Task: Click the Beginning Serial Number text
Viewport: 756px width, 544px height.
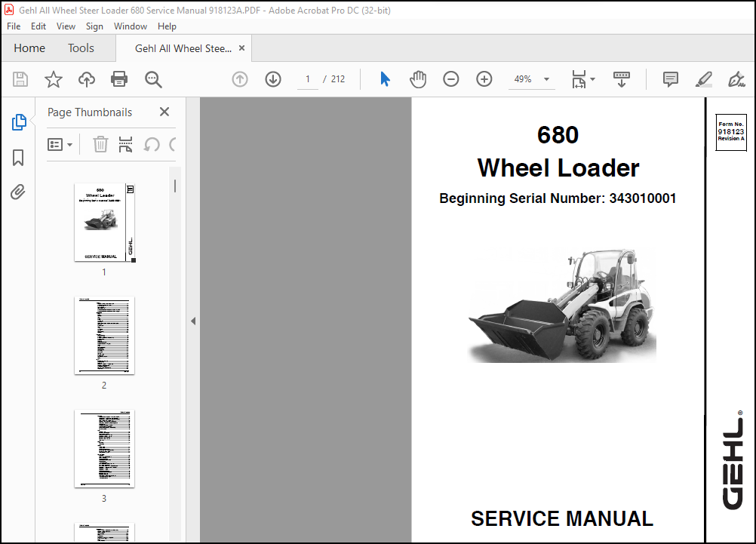Action: click(558, 198)
